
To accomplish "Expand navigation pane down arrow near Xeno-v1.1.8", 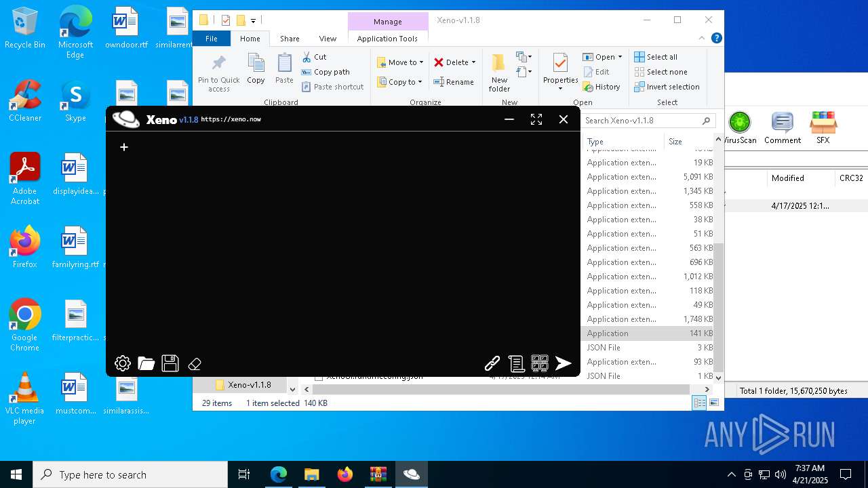I will tap(292, 389).
